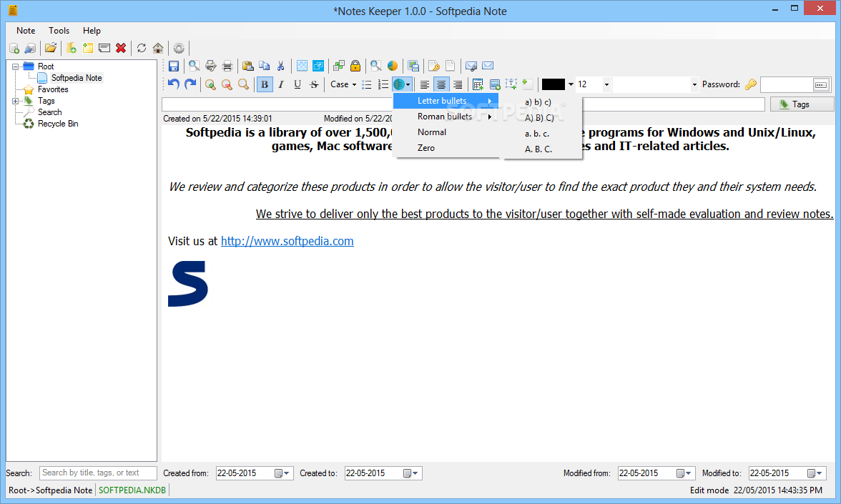This screenshot has width=841, height=504.
Task: Click the Tags button
Action: (802, 104)
